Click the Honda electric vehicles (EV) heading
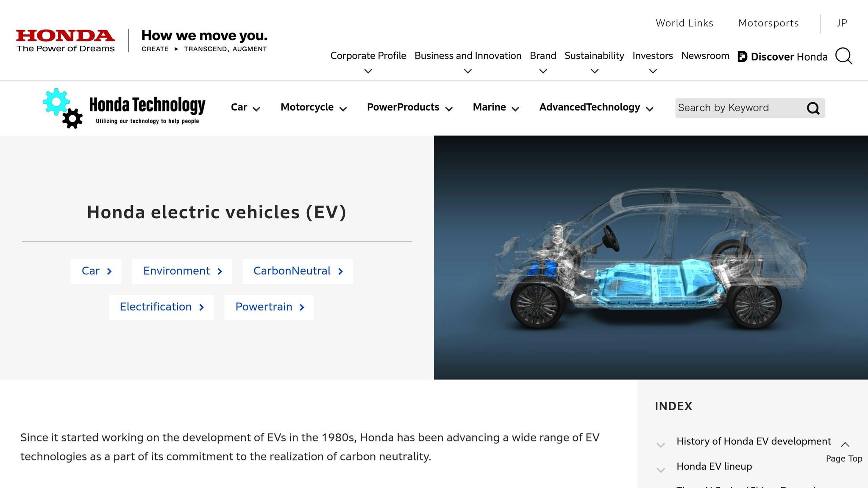 point(217,212)
